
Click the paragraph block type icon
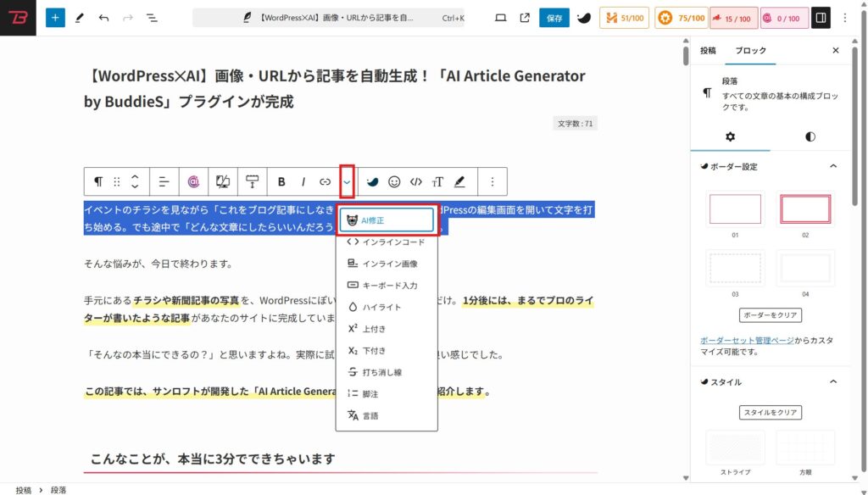coord(98,181)
